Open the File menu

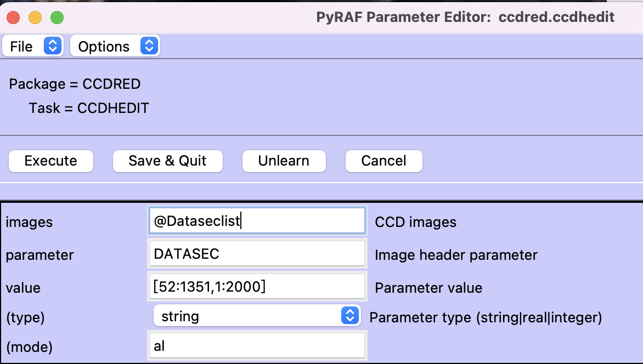(22, 47)
